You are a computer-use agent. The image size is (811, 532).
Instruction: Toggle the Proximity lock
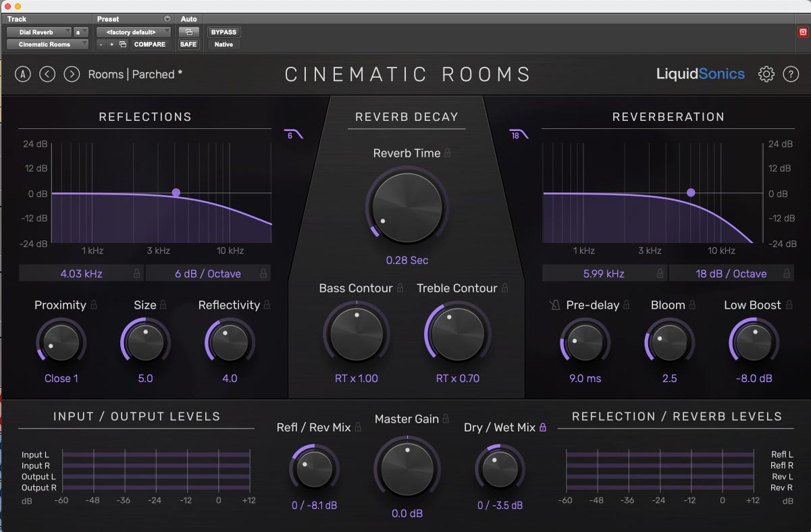click(94, 305)
